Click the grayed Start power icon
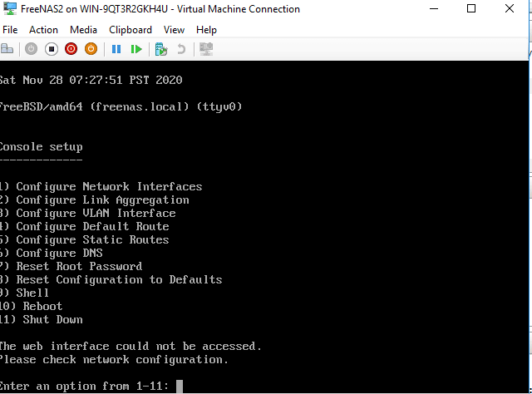The image size is (532, 394). (x=31, y=49)
